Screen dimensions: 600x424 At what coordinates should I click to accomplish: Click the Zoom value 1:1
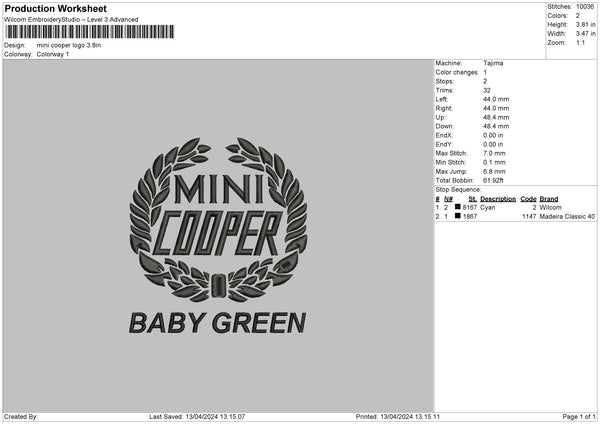click(580, 42)
